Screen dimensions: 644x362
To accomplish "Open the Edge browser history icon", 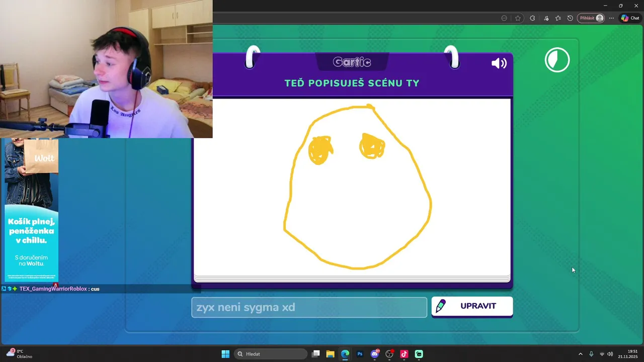I will 570,18.
